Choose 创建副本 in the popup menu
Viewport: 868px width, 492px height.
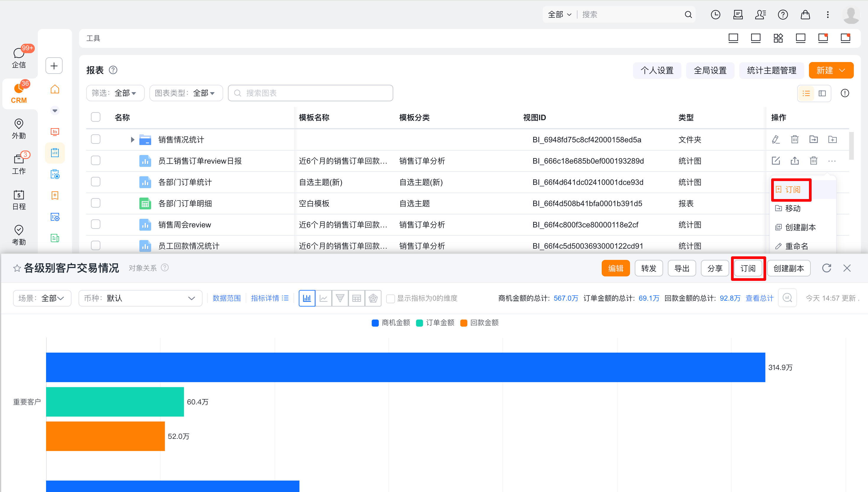tap(800, 227)
